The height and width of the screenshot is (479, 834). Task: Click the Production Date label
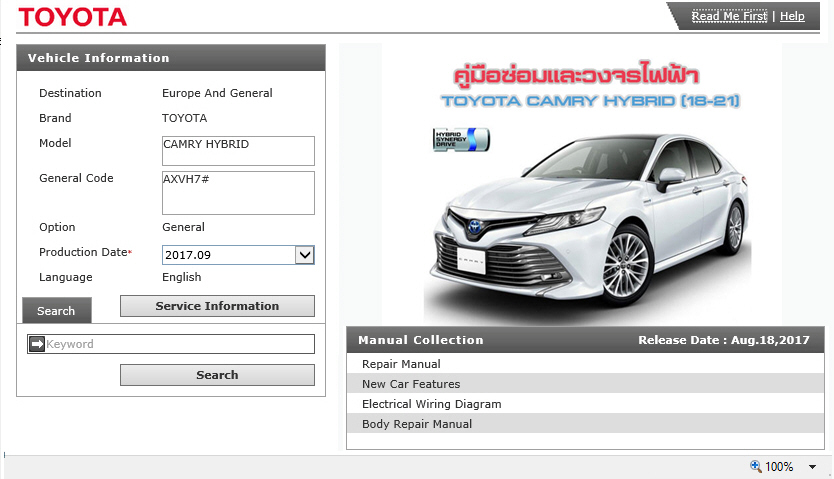83,252
